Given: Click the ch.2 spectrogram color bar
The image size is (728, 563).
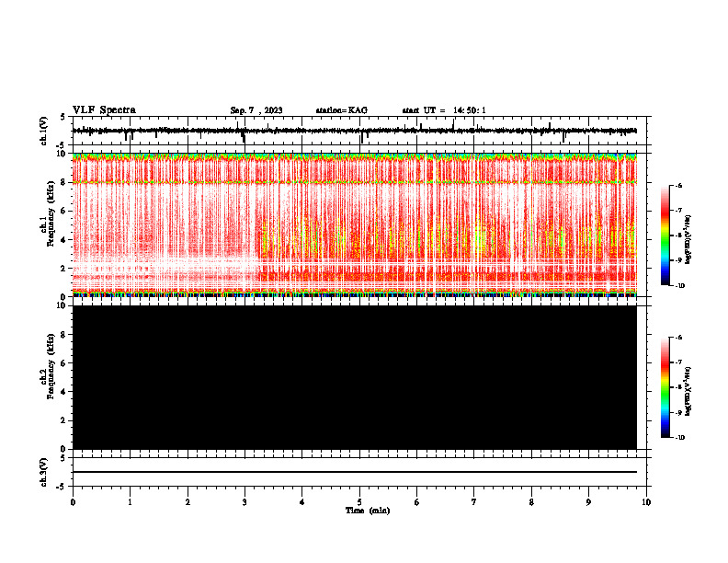Looking at the screenshot, I should tap(665, 387).
